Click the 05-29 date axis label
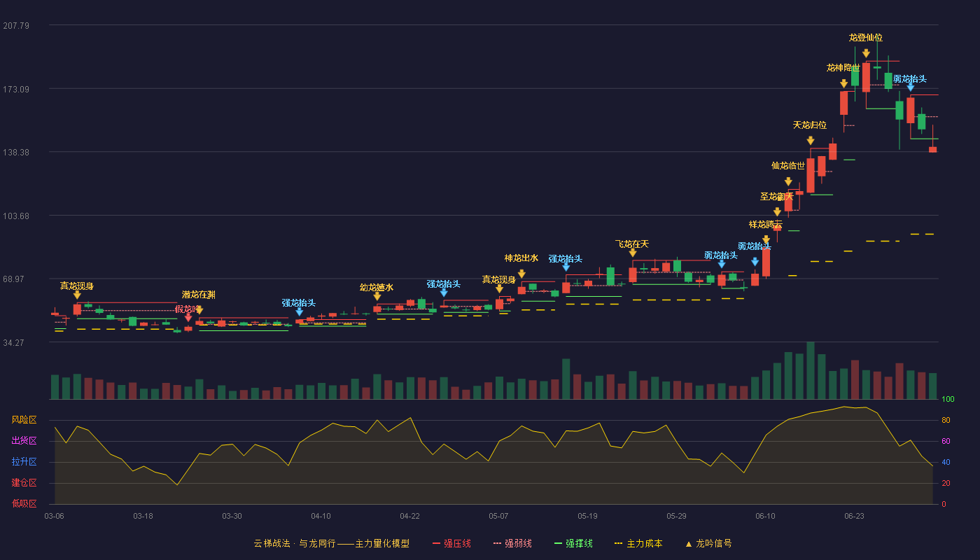Image resolution: width=980 pixels, height=560 pixels. click(676, 516)
